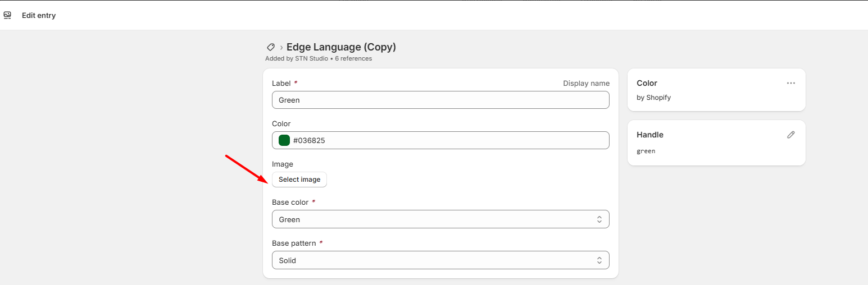Screen dimensions: 868x285
Task: Focus the Label input containing Green
Action: pyautogui.click(x=440, y=100)
